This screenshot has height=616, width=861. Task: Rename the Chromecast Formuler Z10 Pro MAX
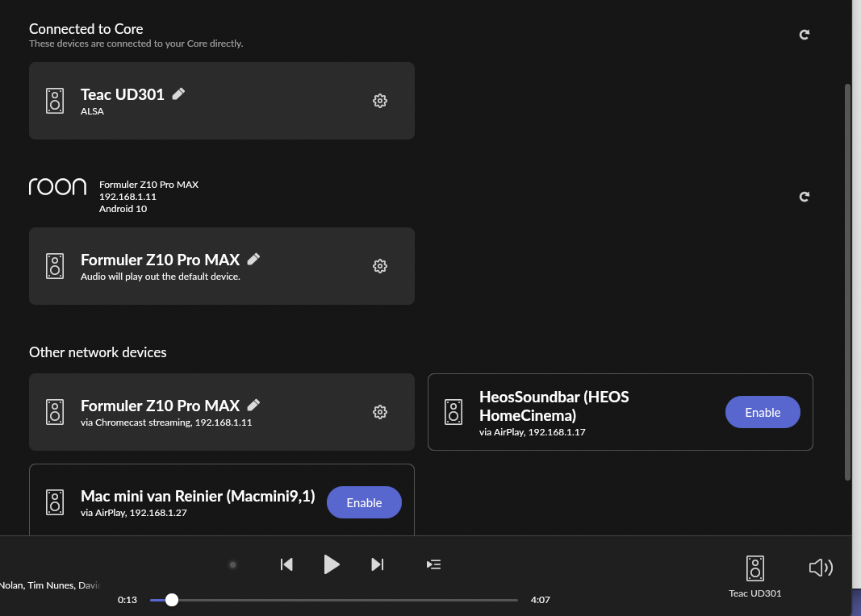click(253, 405)
